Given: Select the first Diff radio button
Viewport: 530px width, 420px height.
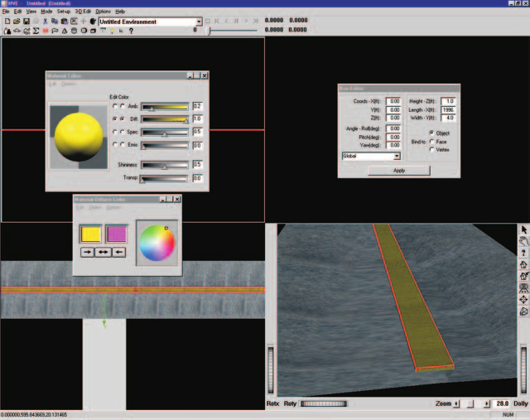Looking at the screenshot, I should tap(115, 118).
